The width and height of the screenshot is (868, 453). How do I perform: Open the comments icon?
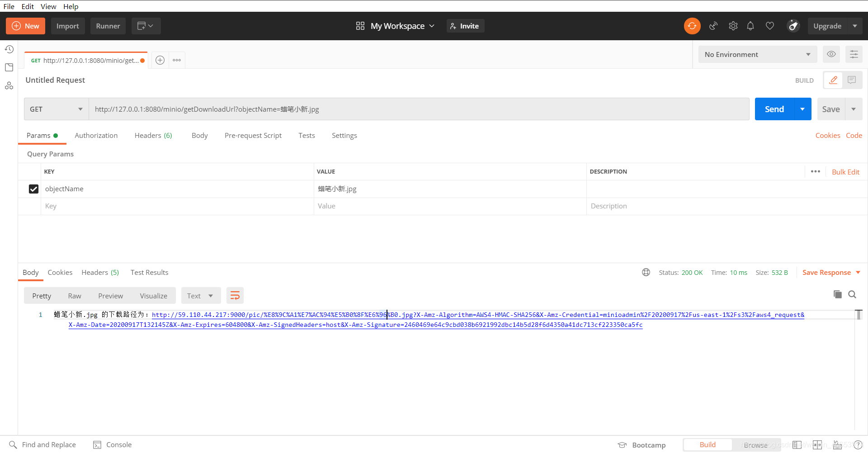pos(852,80)
